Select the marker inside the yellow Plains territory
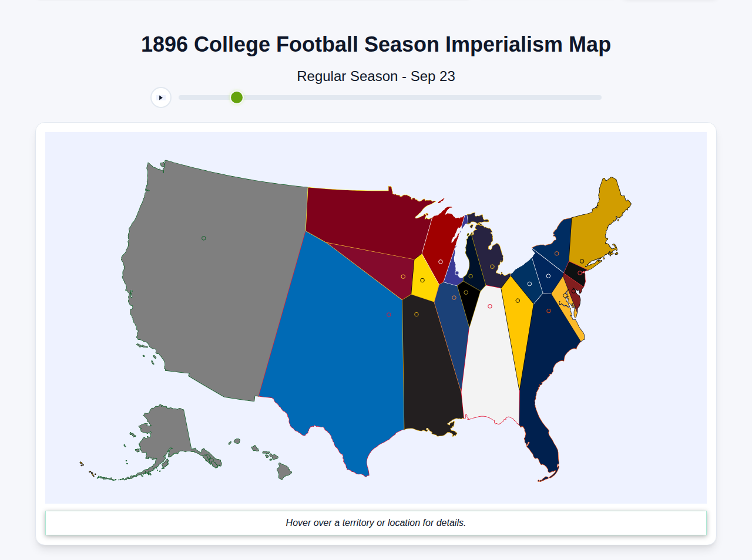Image resolution: width=752 pixels, height=560 pixels. (x=422, y=279)
